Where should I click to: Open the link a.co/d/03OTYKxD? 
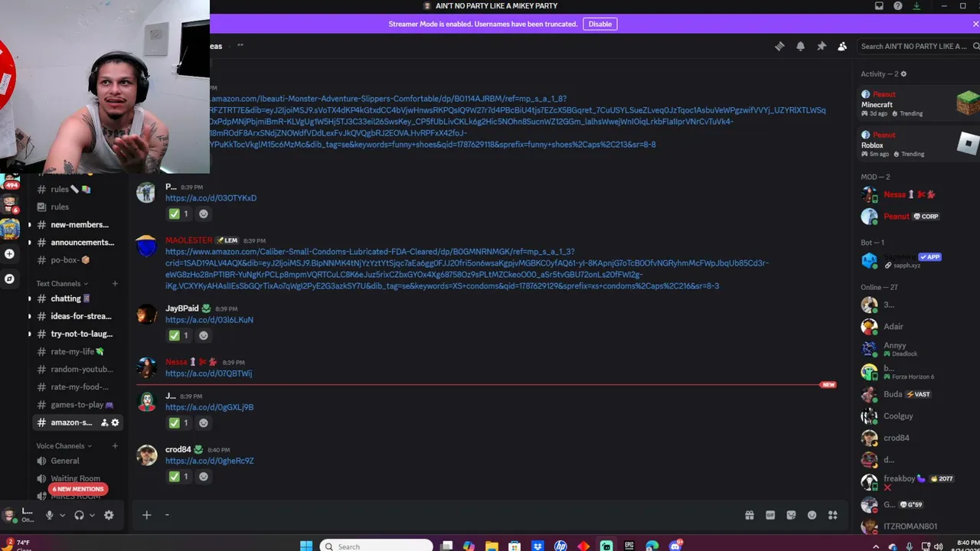click(x=211, y=198)
